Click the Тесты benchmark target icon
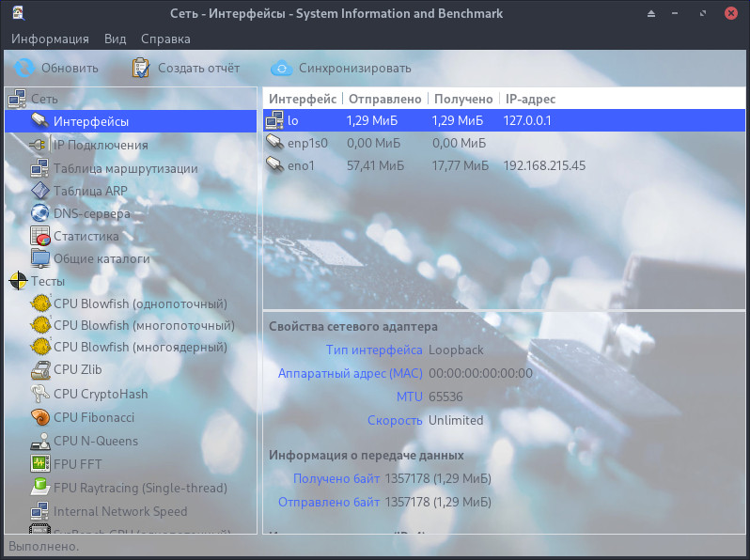The height and width of the screenshot is (560, 750). [18, 281]
